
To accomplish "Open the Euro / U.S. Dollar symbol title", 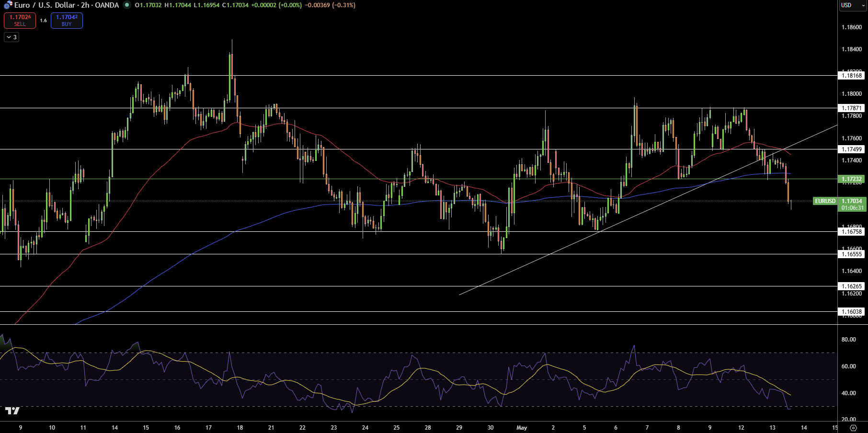I will click(x=67, y=5).
